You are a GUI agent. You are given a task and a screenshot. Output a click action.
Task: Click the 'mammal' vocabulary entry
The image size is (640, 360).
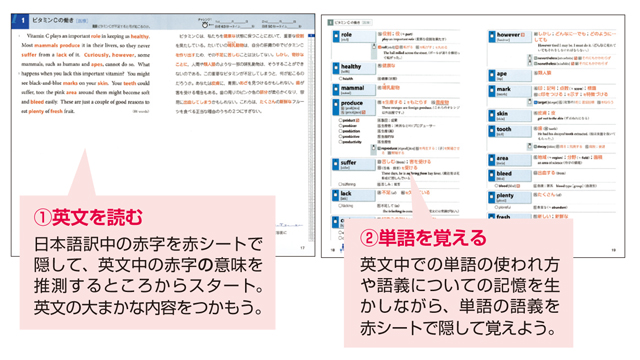coord(354,89)
